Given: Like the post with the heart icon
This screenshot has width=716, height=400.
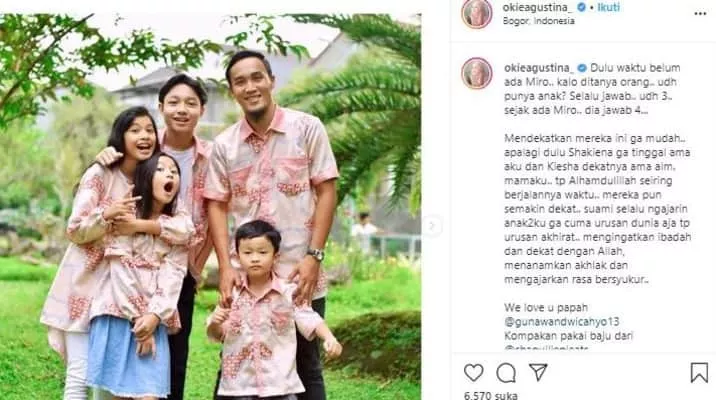Looking at the screenshot, I should tap(474, 373).
